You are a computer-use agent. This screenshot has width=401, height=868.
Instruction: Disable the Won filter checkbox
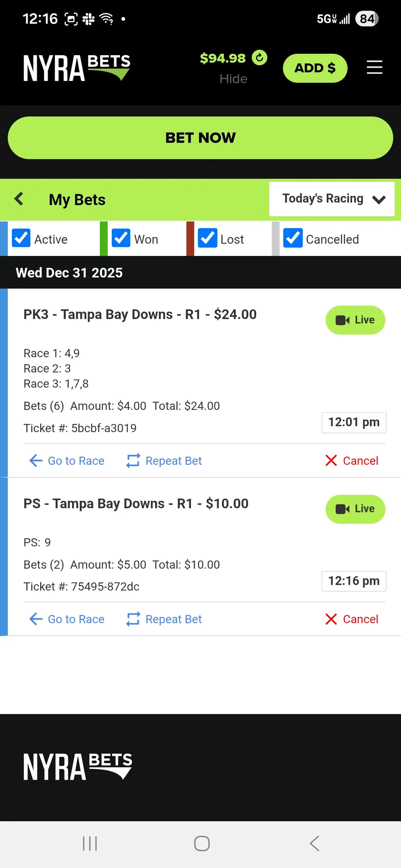121,238
